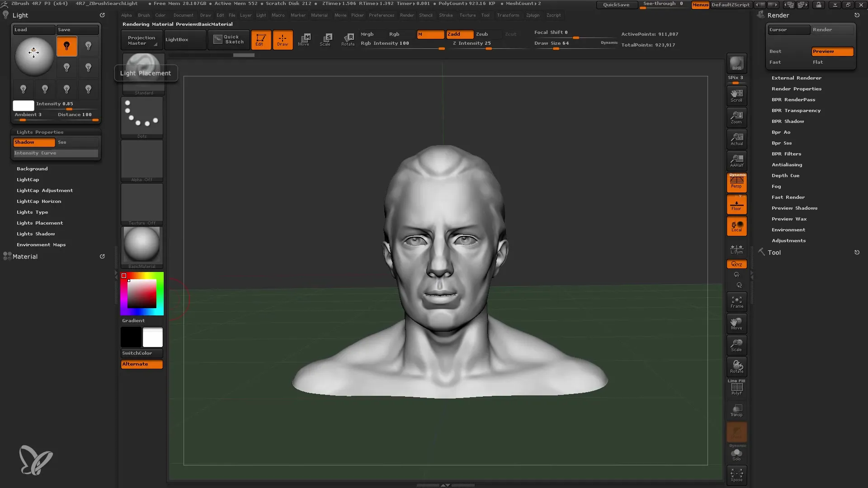The image size is (868, 488).
Task: Select Best render mode
Action: point(789,52)
